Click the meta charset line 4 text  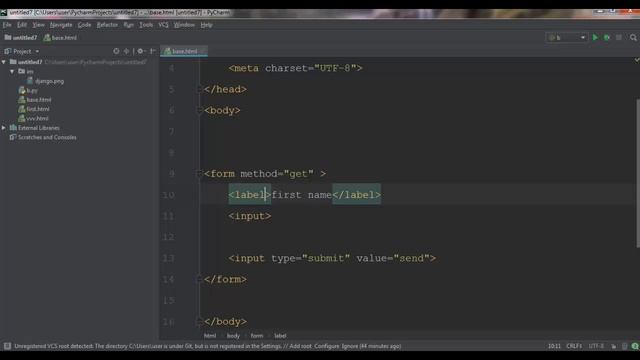point(295,68)
